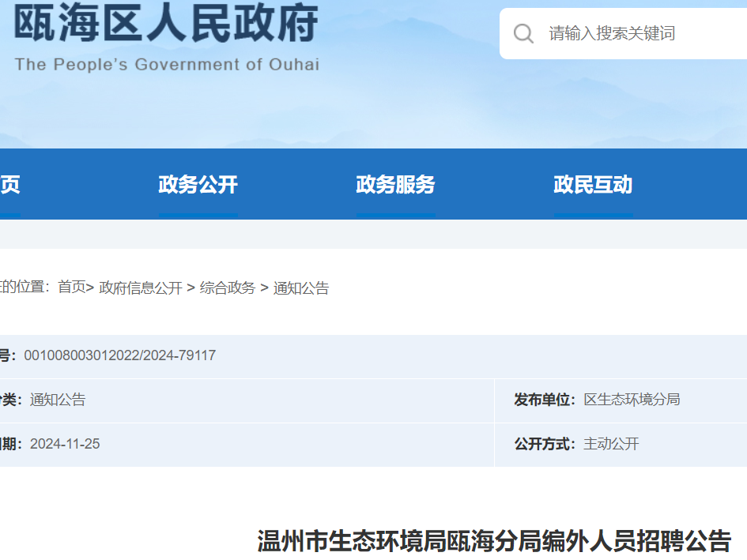Click the 通知公告 category value in the info table
The width and height of the screenshot is (747, 560).
[58, 400]
